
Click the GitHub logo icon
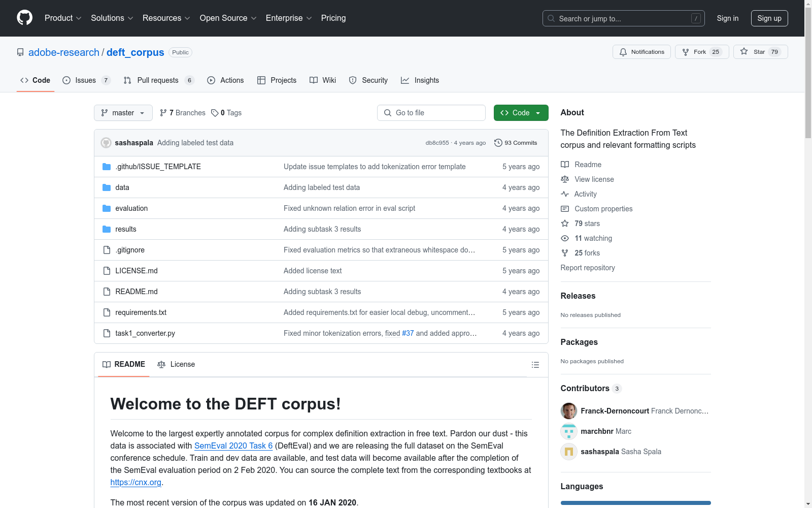(x=24, y=18)
